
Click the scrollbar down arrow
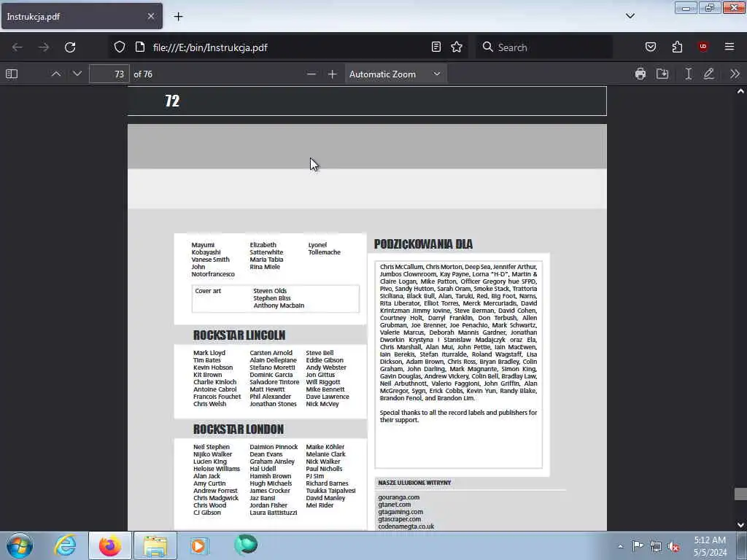pos(740,525)
